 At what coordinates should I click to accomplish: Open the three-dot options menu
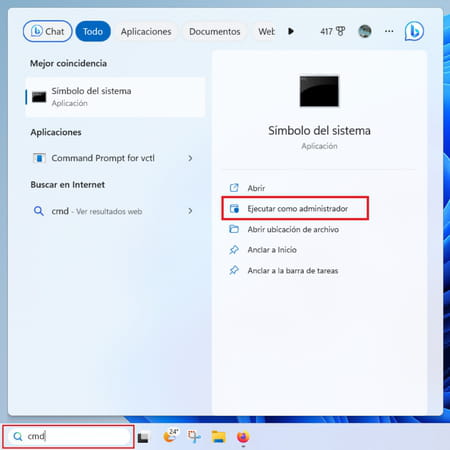389,31
